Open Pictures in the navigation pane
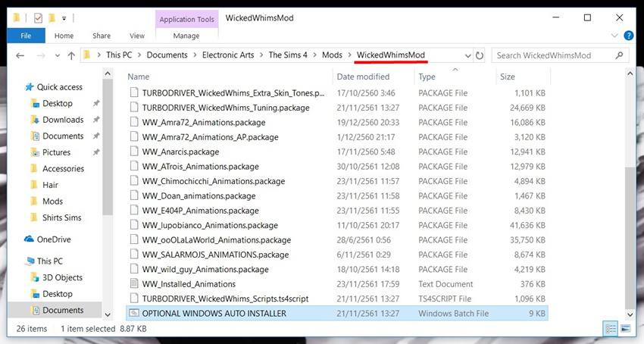Screen dimensions: 644x344 (56, 152)
